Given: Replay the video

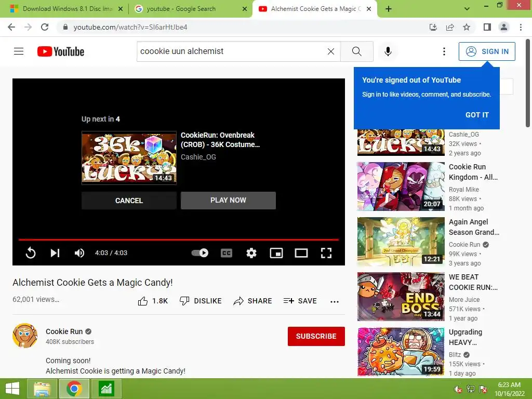Looking at the screenshot, I should pos(31,253).
